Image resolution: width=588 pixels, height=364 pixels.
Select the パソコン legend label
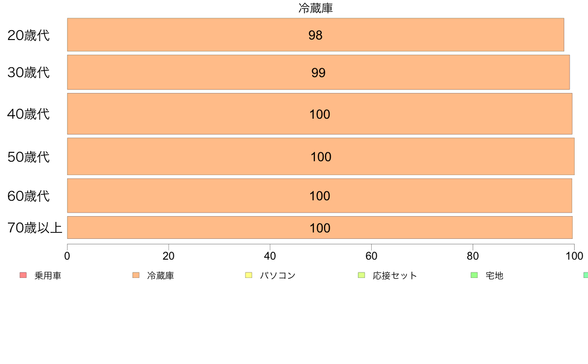[x=278, y=276]
